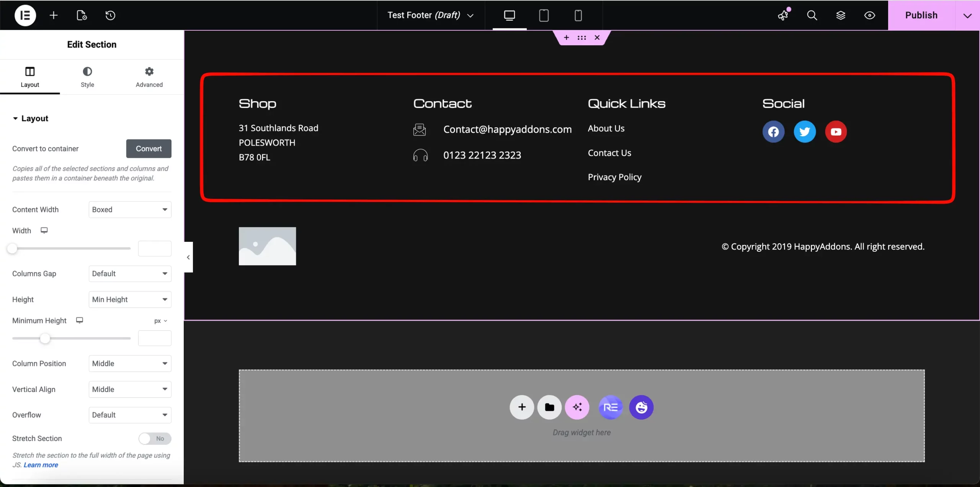Click the image placeholder thumbnail in the footer
980x487 pixels.
(267, 246)
